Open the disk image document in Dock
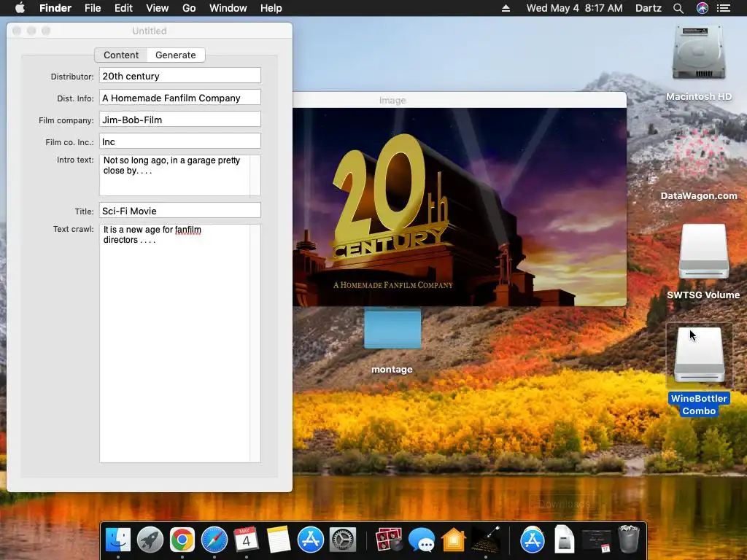Image resolution: width=747 pixels, height=560 pixels. coord(565,540)
